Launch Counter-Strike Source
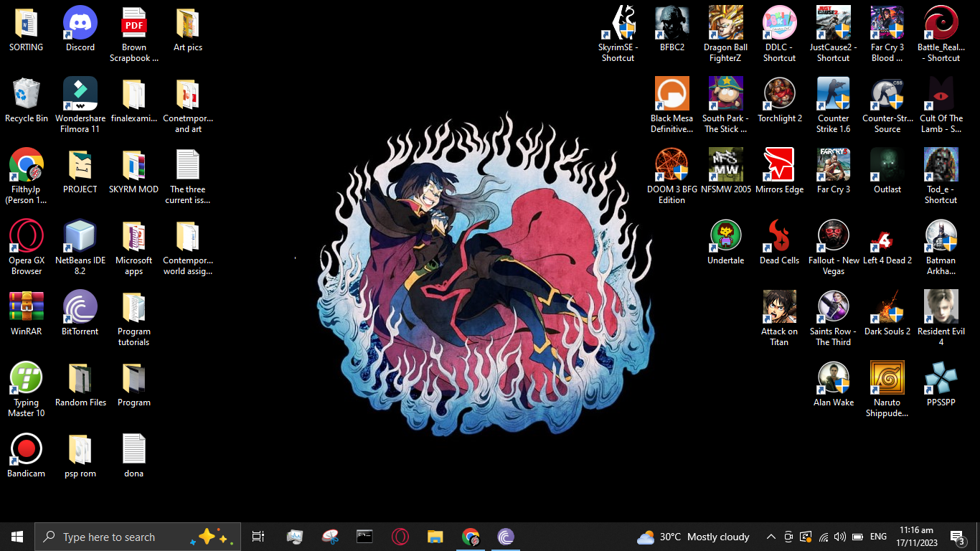This screenshot has height=551, width=980. (887, 105)
